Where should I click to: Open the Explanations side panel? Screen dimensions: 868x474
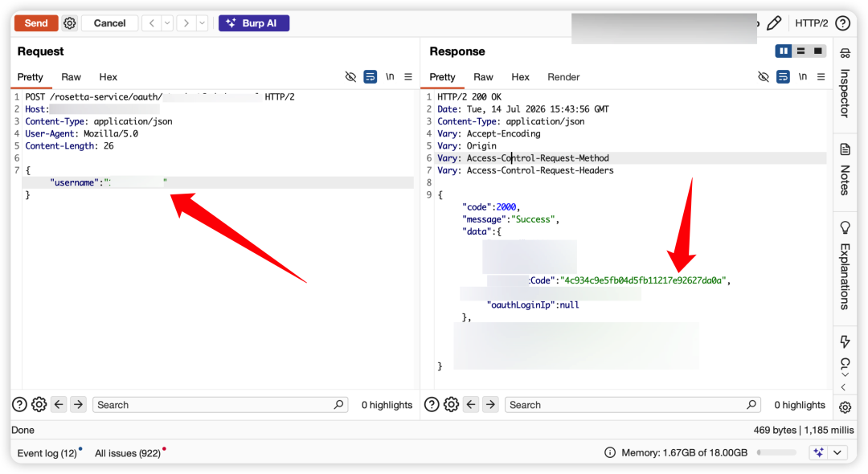pos(845,265)
